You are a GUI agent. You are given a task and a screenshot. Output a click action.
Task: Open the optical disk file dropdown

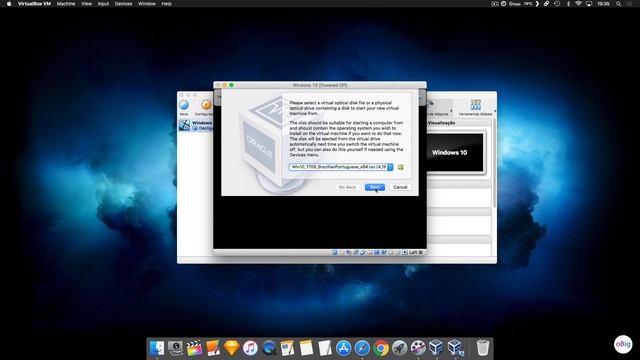[x=390, y=167]
